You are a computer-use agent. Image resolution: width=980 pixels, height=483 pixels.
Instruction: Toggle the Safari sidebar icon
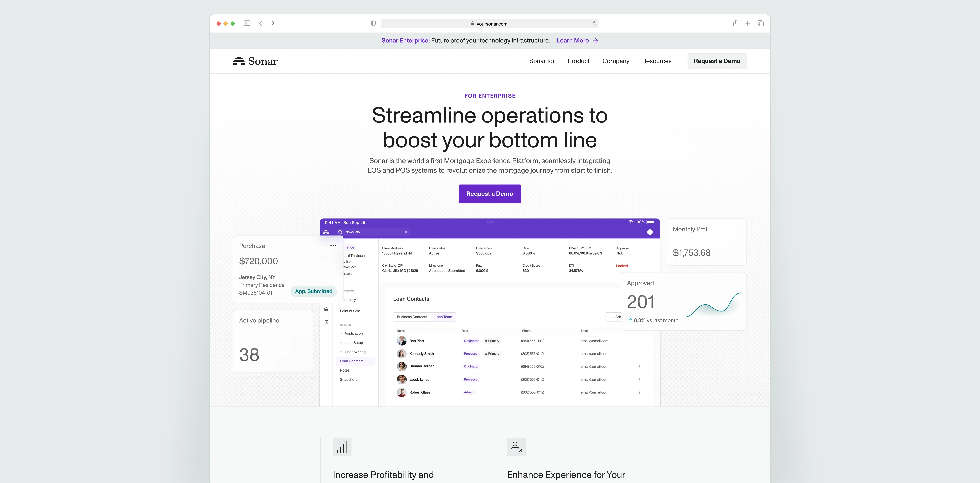click(247, 23)
